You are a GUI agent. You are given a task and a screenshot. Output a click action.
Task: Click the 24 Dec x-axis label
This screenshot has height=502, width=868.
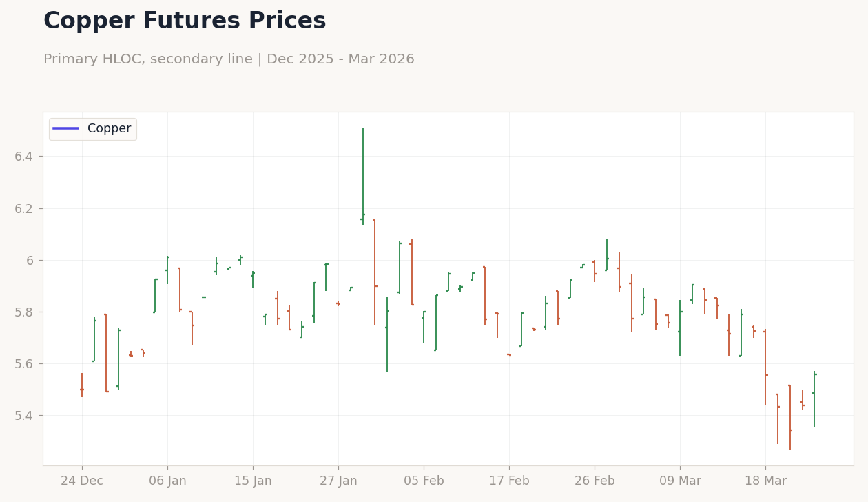(x=82, y=481)
